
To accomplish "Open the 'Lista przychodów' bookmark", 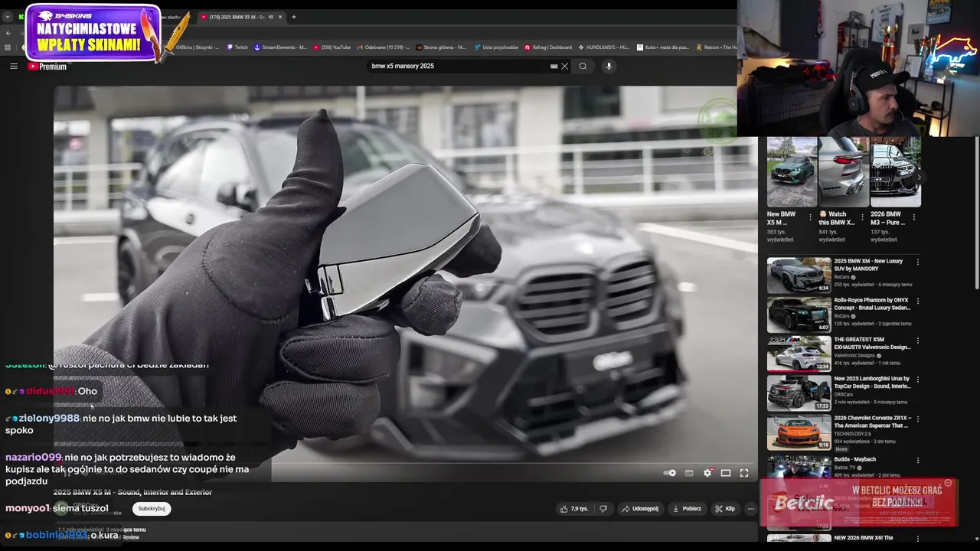I will 496,47.
